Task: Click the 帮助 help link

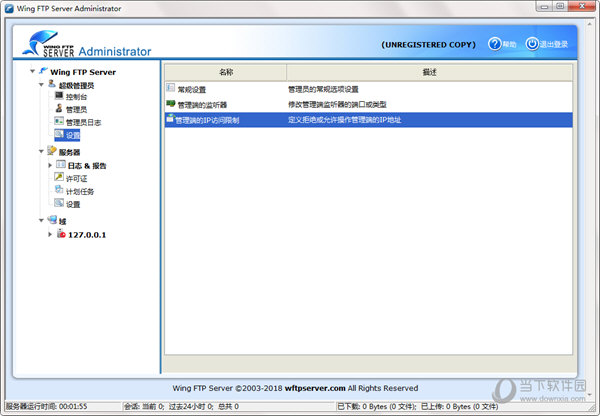Action: click(x=509, y=44)
